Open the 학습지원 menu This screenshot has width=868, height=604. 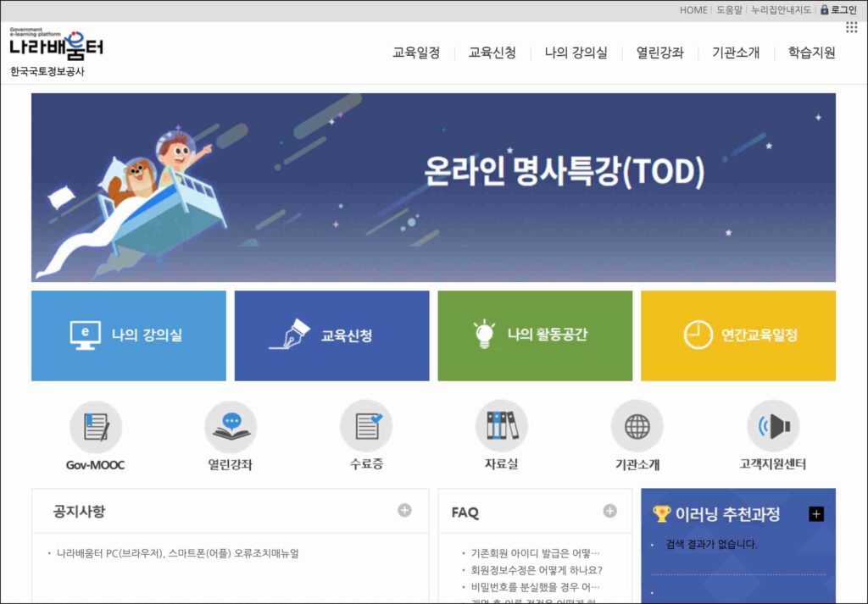(811, 53)
